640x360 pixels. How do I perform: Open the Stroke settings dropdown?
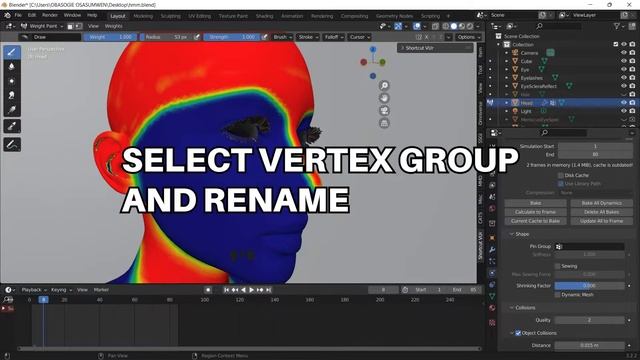(308, 37)
